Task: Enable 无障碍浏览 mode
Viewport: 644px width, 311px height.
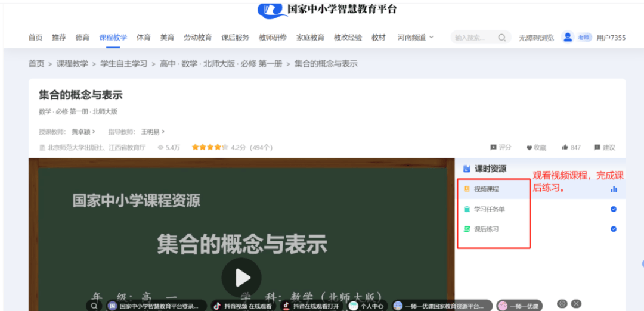Action: tap(536, 38)
